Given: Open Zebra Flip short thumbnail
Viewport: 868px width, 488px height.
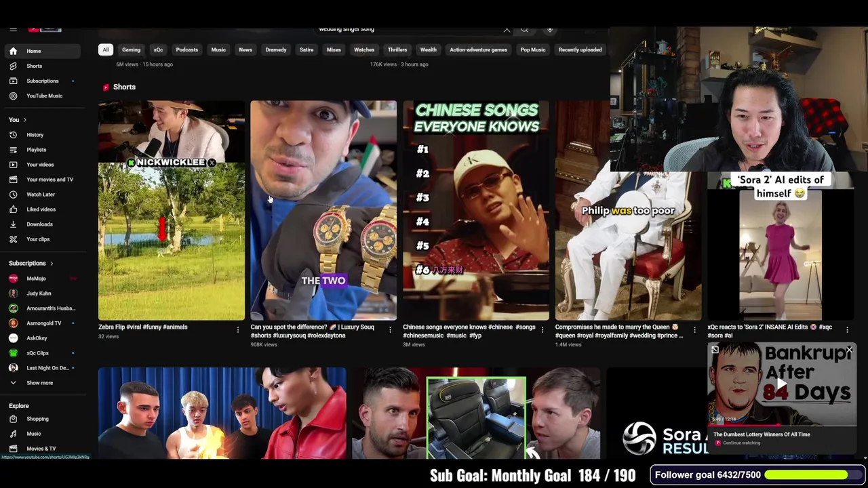Looking at the screenshot, I should click(172, 210).
